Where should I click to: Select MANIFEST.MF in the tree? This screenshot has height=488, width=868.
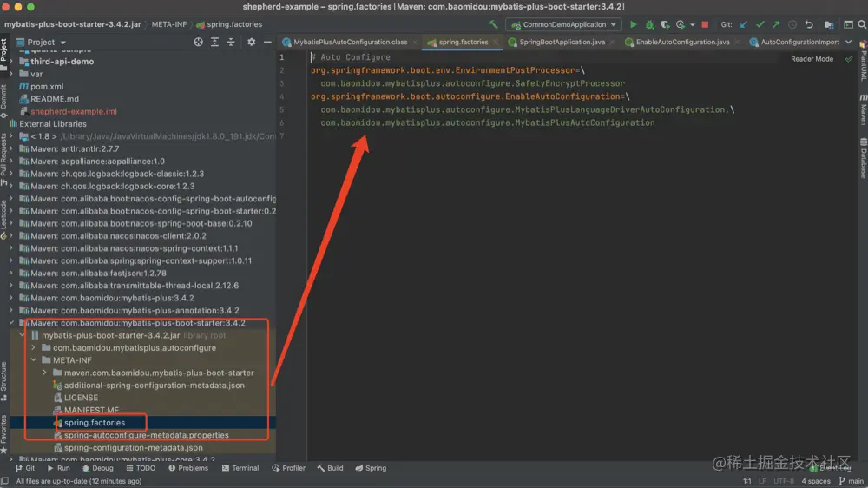[x=91, y=410]
